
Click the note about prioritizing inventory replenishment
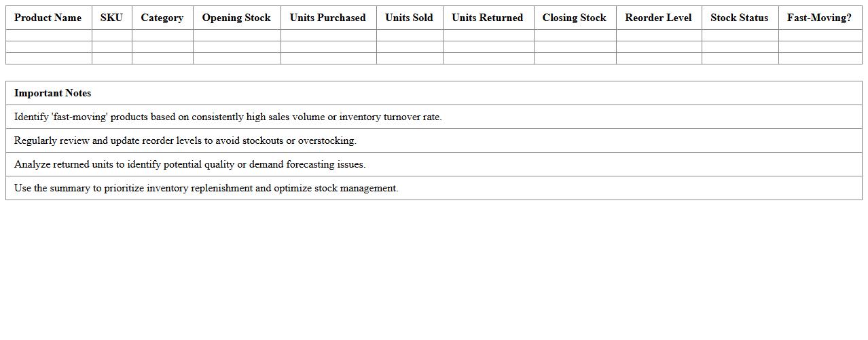pyautogui.click(x=206, y=188)
